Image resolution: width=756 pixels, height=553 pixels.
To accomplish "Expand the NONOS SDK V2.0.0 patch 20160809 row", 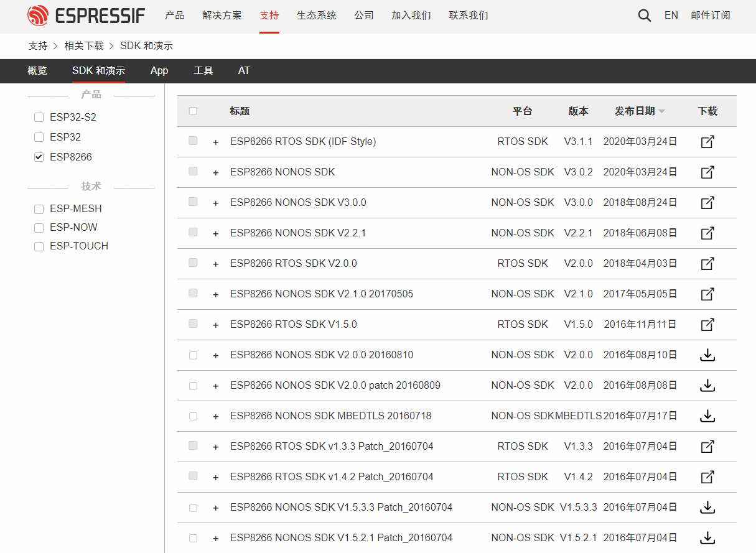I will click(216, 386).
